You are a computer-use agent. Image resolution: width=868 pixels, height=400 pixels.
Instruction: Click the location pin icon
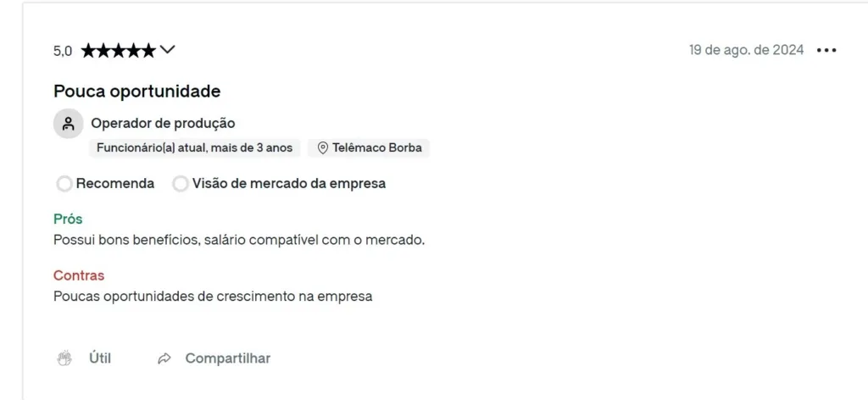(323, 147)
